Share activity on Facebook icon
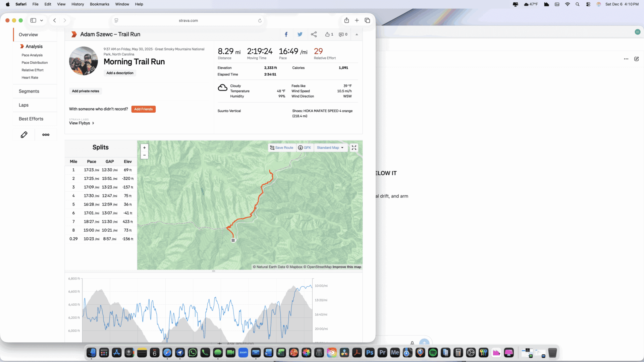 (x=286, y=34)
